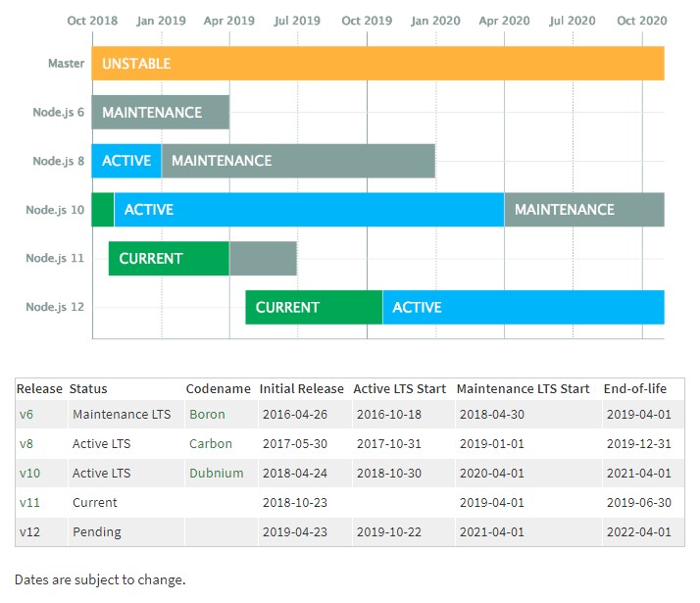Click the Status column header
The height and width of the screenshot is (603, 700).
coord(88,388)
